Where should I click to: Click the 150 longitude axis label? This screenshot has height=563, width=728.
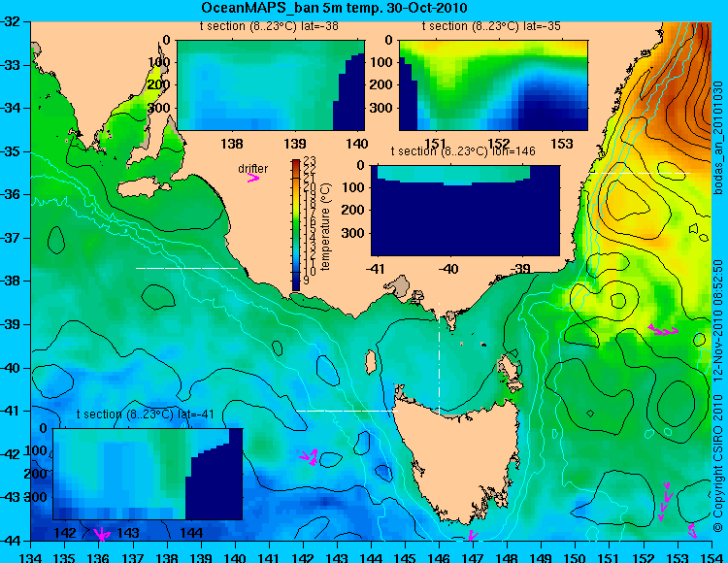point(576,556)
